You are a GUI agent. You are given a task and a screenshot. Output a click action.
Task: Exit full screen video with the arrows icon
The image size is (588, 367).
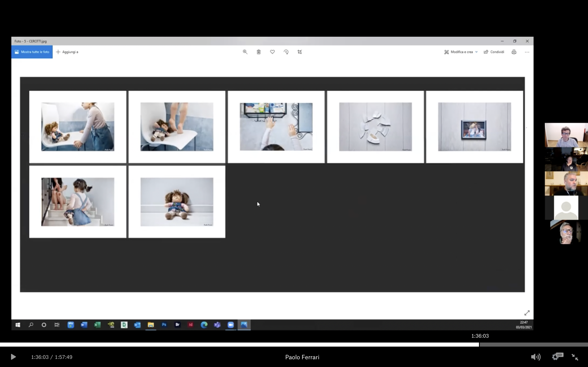point(575,357)
